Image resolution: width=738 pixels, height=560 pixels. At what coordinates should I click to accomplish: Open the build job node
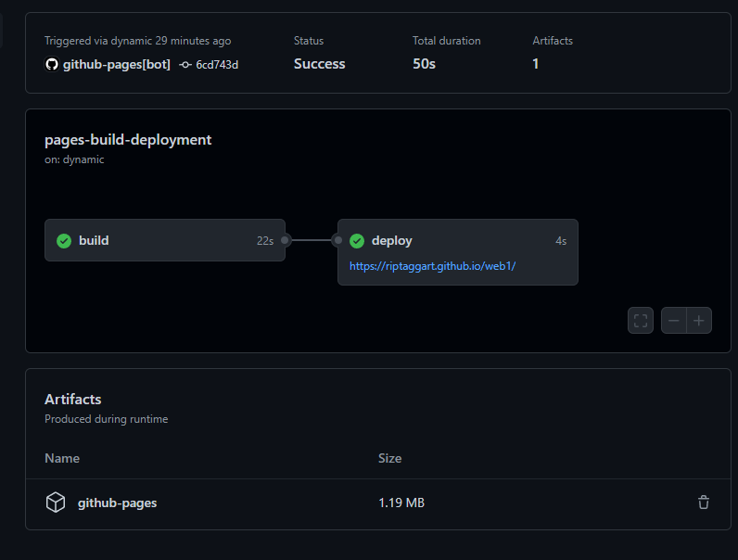click(x=165, y=240)
